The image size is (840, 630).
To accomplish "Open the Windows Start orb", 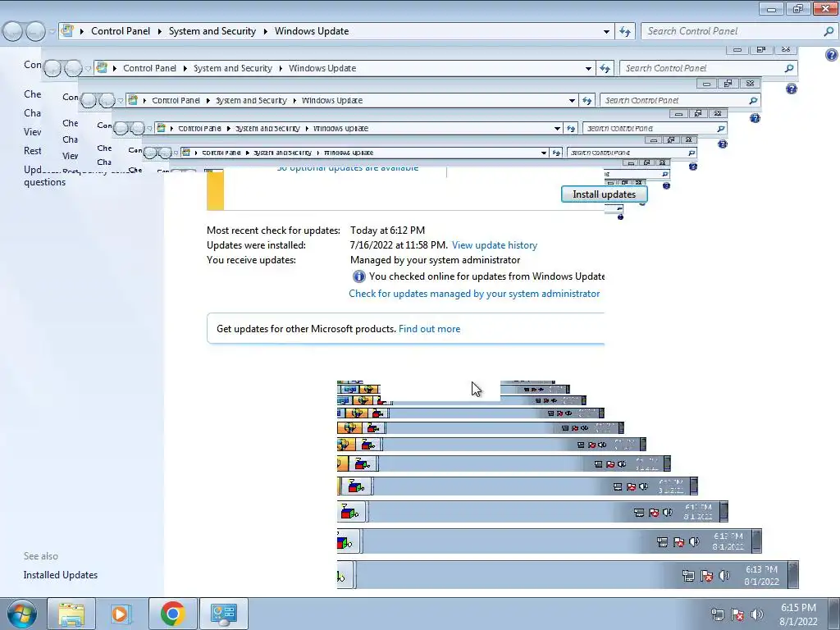I will [22, 614].
